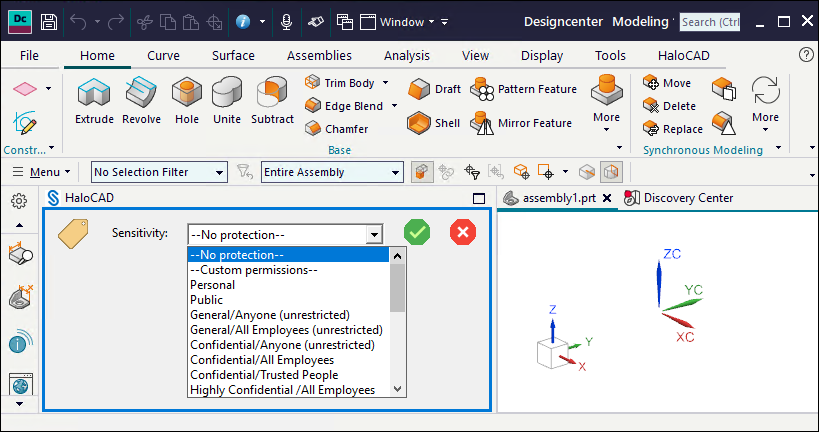Screen dimensions: 819x432
Task: Click the Pattern Feature command
Action: [x=523, y=89]
